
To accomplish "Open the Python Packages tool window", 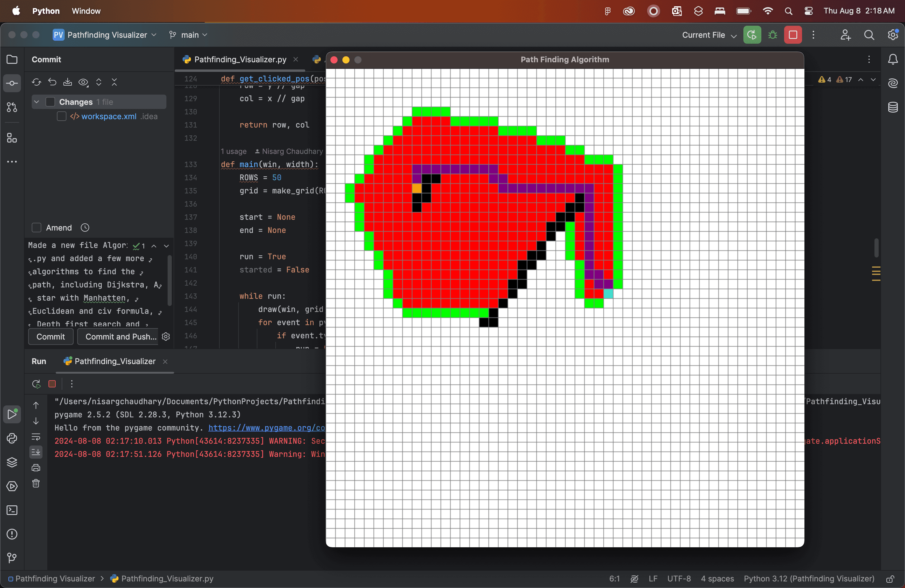I will (x=12, y=462).
